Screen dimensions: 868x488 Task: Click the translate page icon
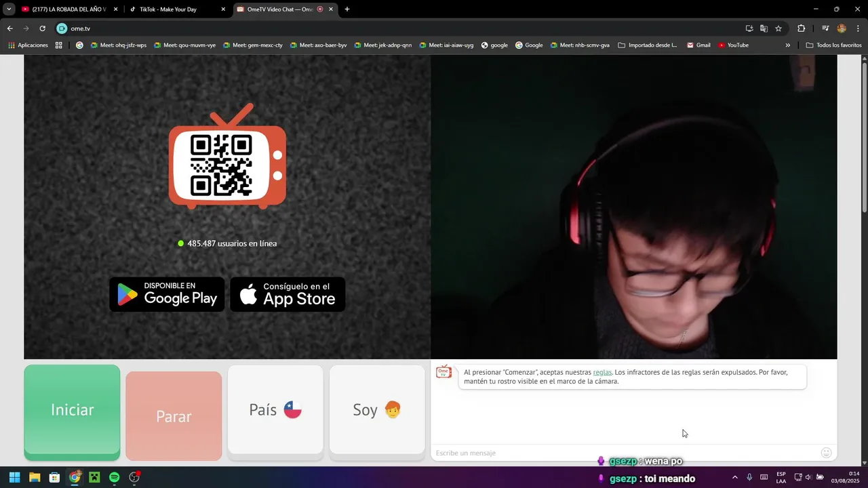(x=764, y=28)
